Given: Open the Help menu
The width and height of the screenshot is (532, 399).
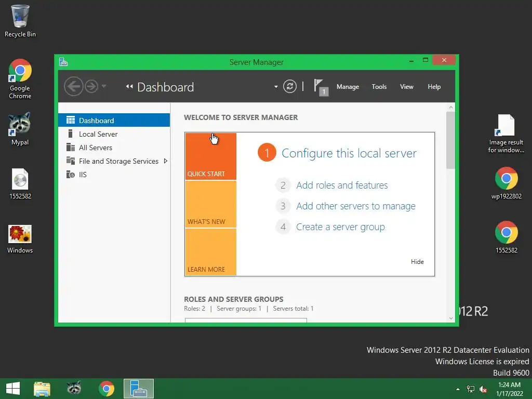Looking at the screenshot, I should tap(434, 87).
